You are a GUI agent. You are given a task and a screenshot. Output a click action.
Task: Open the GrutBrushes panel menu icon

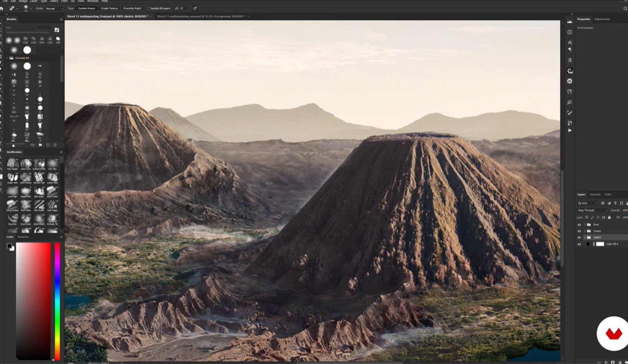pyautogui.click(x=61, y=152)
